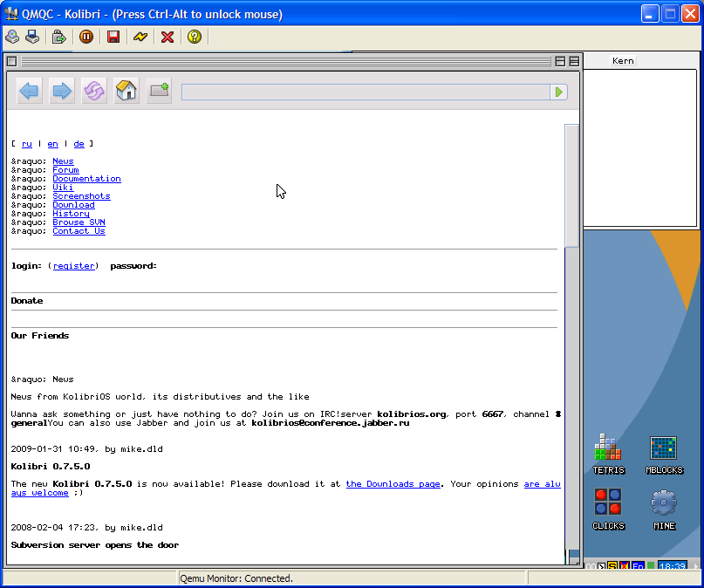Viewport: 704px width, 588px height.
Task: Click the browser Back arrow button
Action: click(x=30, y=91)
